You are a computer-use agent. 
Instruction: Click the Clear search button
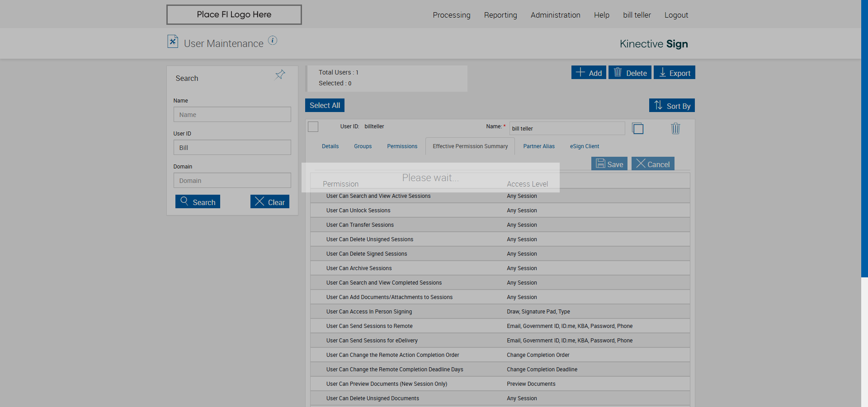tap(270, 202)
